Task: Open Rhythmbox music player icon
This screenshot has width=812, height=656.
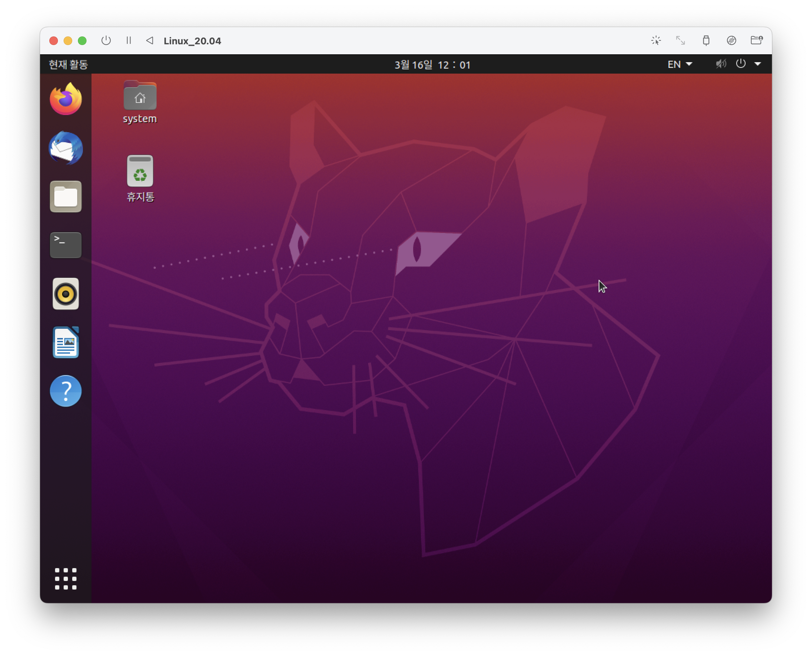Action: pyautogui.click(x=66, y=294)
